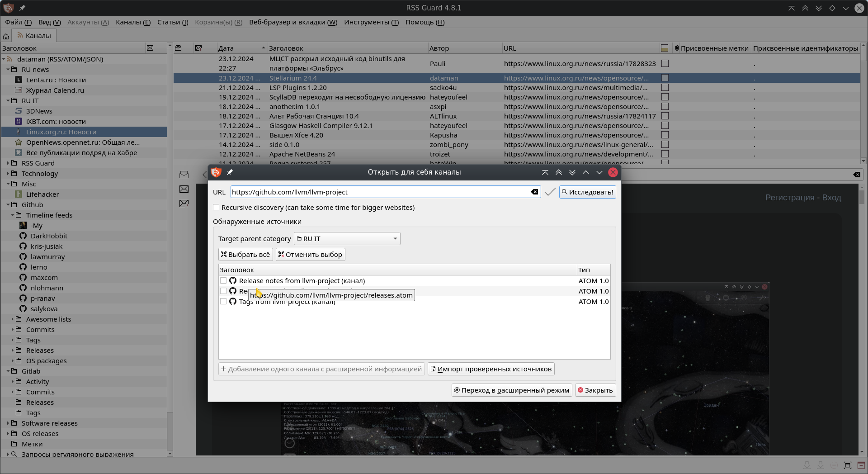Click the pin icon in dialog title bar

(x=230, y=172)
